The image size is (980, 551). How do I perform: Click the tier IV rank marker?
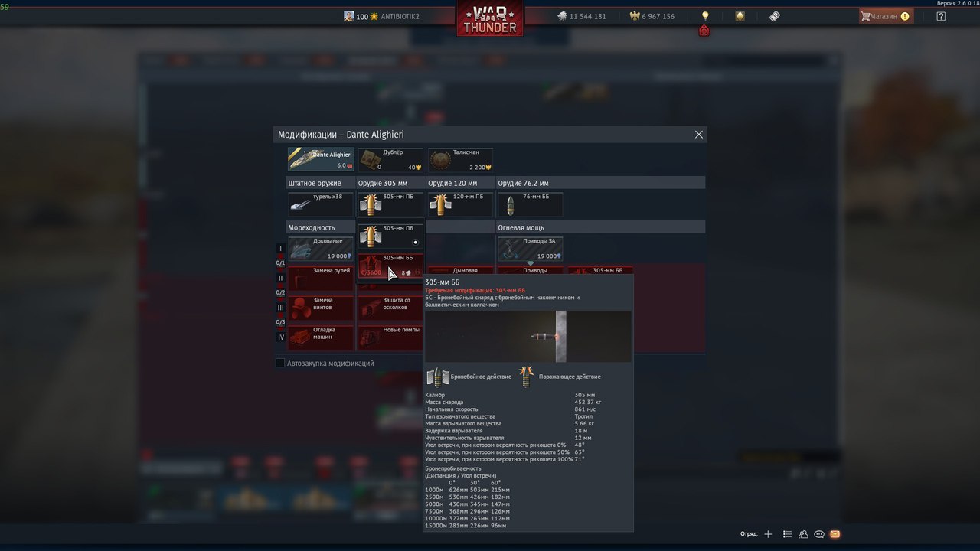click(280, 337)
